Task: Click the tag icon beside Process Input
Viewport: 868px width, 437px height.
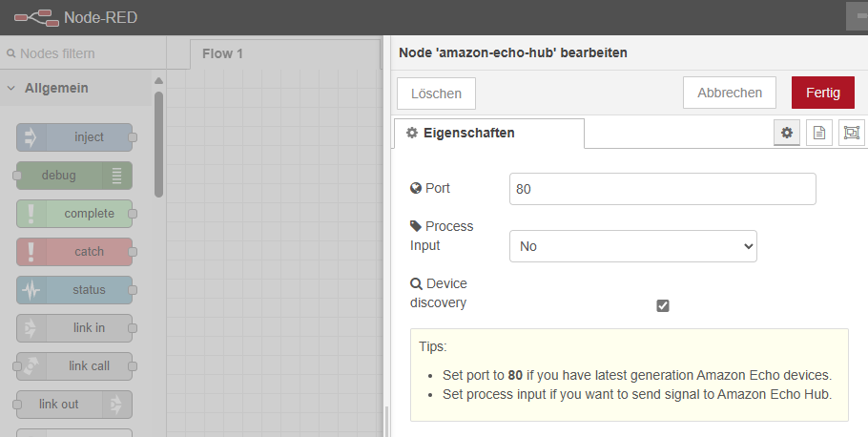Action: tap(416, 226)
